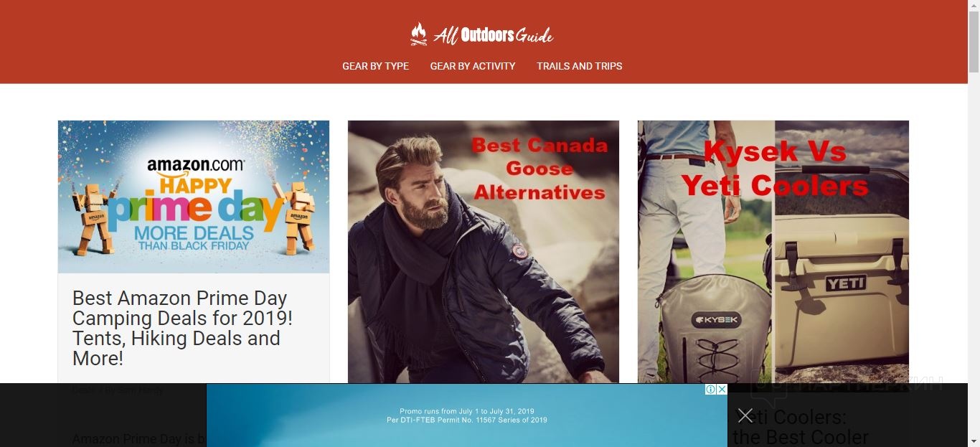Image resolution: width=980 pixels, height=447 pixels.
Task: Open the Kysek Vs Yeti Coolers image
Action: (773, 252)
